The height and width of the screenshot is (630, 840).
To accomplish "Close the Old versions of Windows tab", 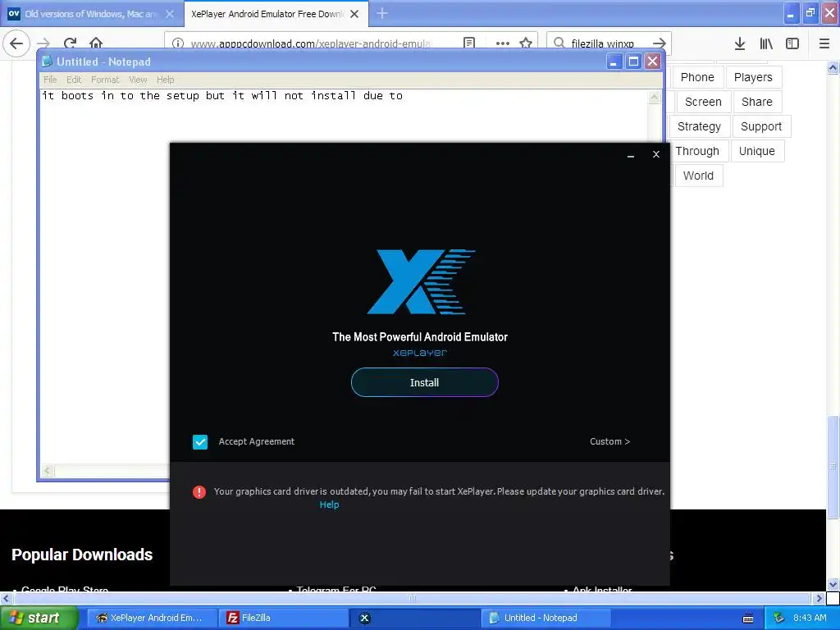I will pos(170,14).
